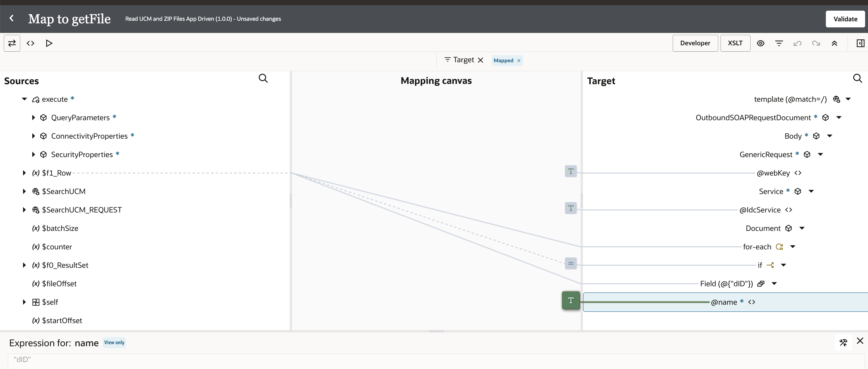868x369 pixels.
Task: Select Developer mode in the header
Action: pyautogui.click(x=695, y=43)
